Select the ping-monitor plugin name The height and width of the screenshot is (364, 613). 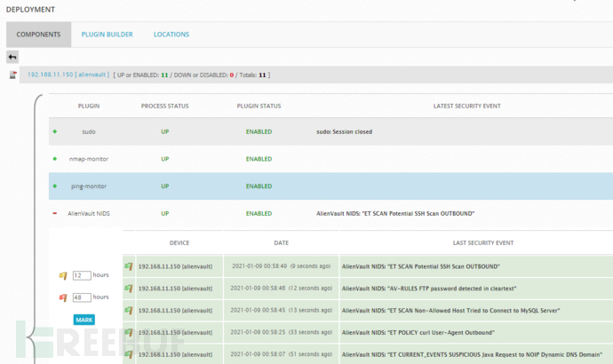[x=89, y=186]
